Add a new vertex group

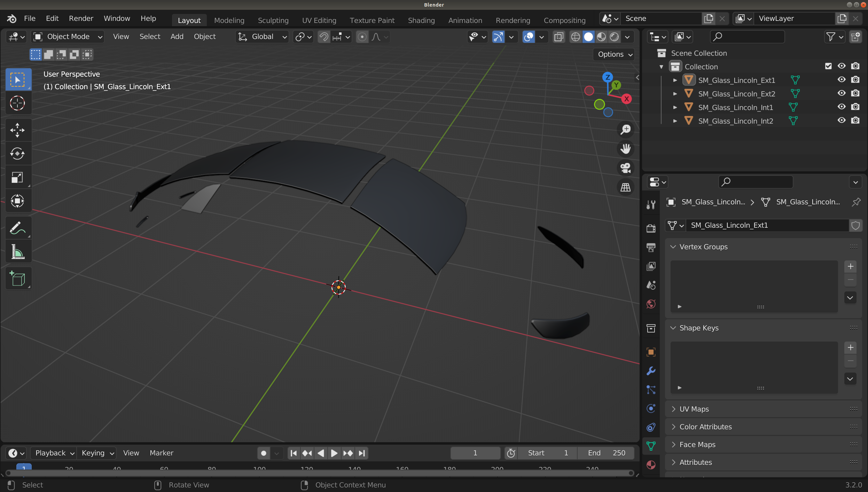(x=850, y=266)
